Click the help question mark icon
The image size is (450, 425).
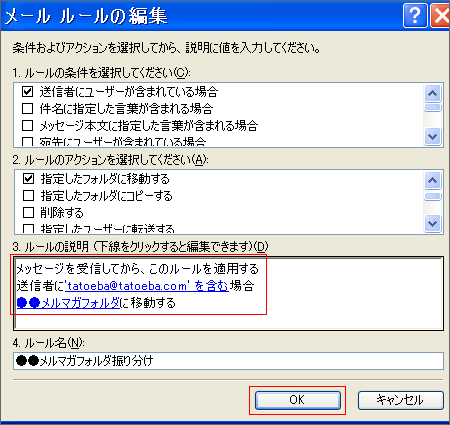(415, 15)
